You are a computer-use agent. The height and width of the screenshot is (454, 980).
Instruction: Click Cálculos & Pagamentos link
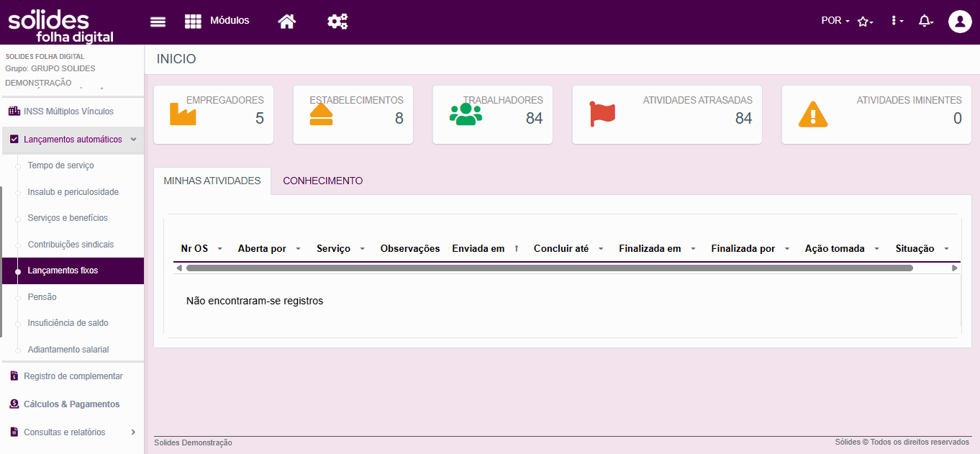(72, 404)
